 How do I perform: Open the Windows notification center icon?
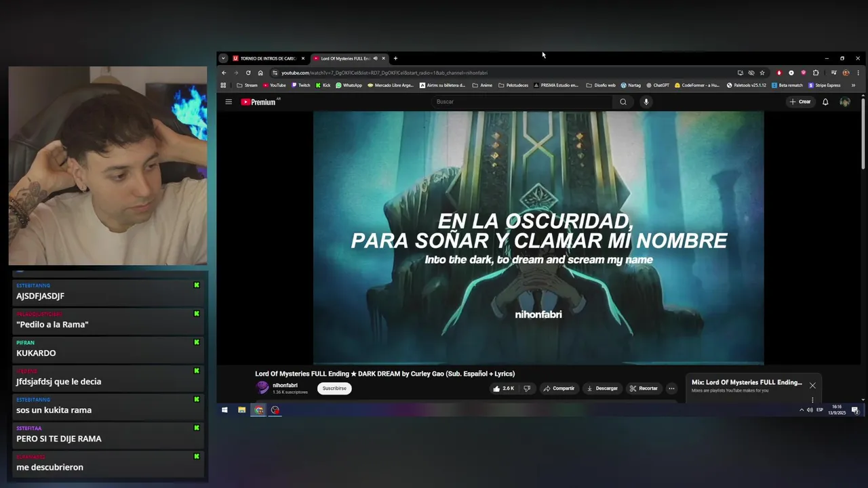point(855,410)
